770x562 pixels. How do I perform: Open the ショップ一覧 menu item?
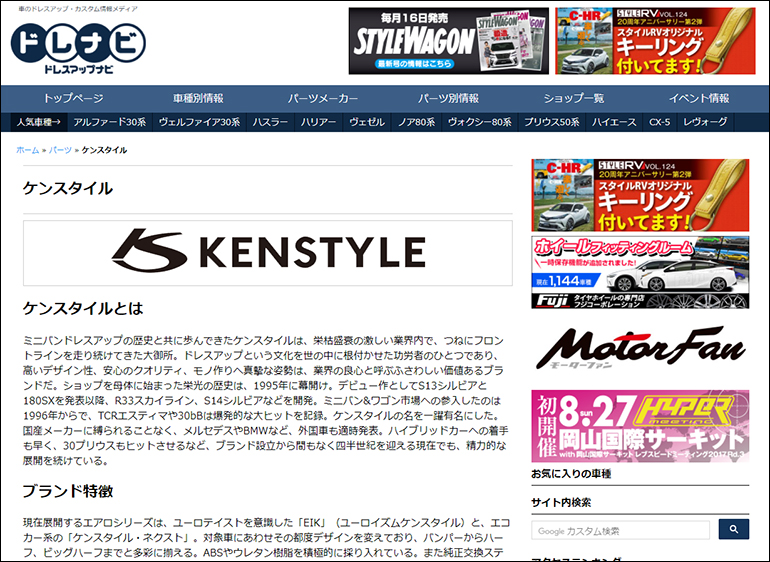click(573, 98)
